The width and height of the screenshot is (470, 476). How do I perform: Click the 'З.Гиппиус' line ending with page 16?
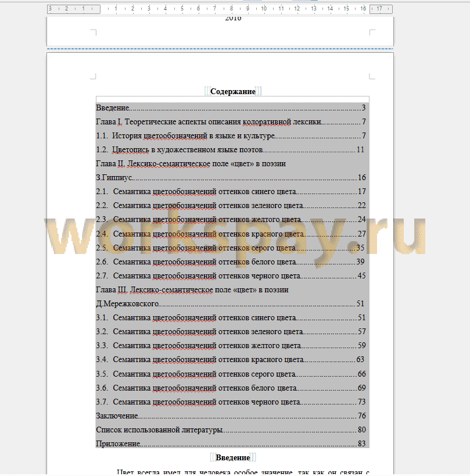231,178
